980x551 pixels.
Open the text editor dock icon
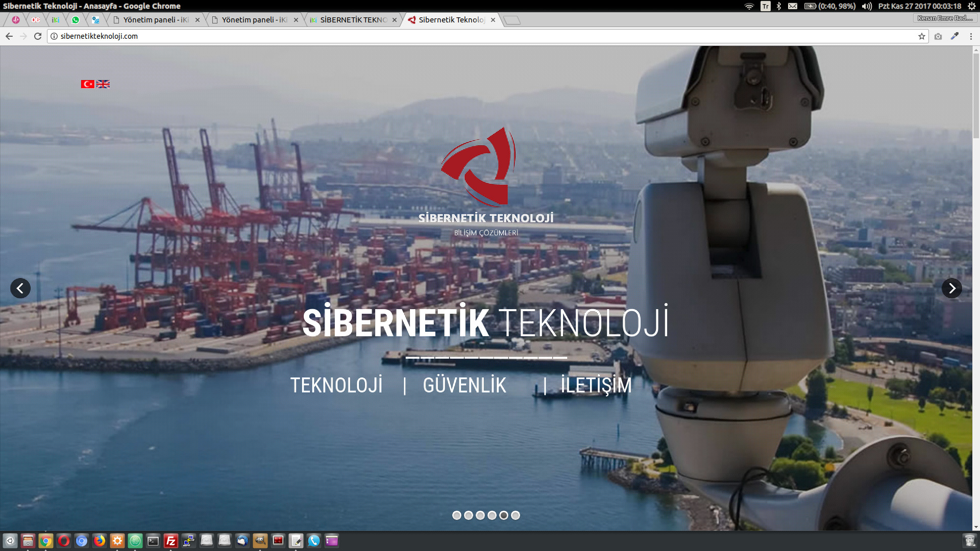pos(296,541)
